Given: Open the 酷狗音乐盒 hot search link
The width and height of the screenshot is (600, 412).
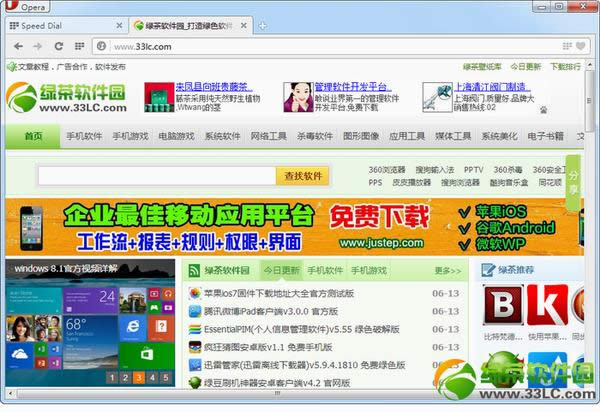Looking at the screenshot, I should click(x=509, y=182).
